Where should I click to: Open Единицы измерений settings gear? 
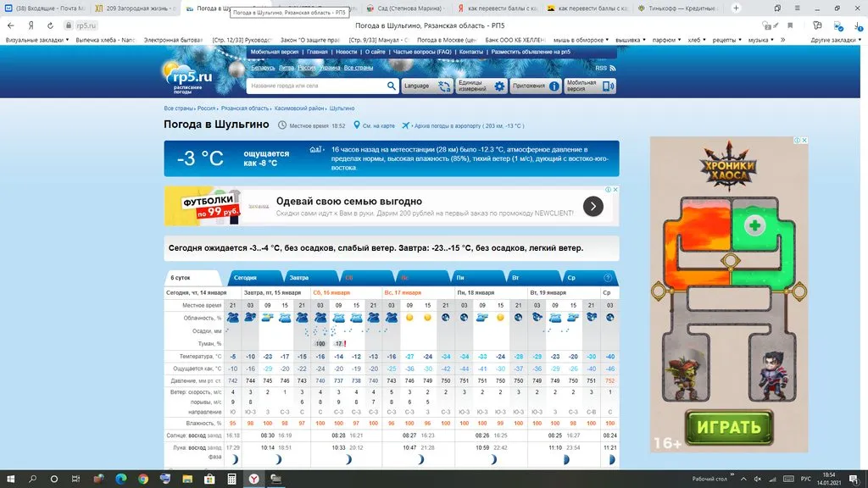click(x=499, y=86)
